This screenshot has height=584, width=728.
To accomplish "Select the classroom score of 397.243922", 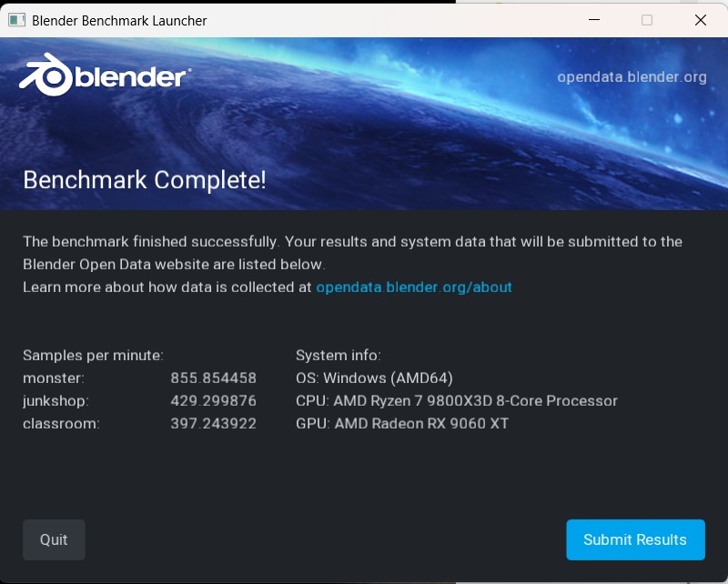I will tap(215, 423).
